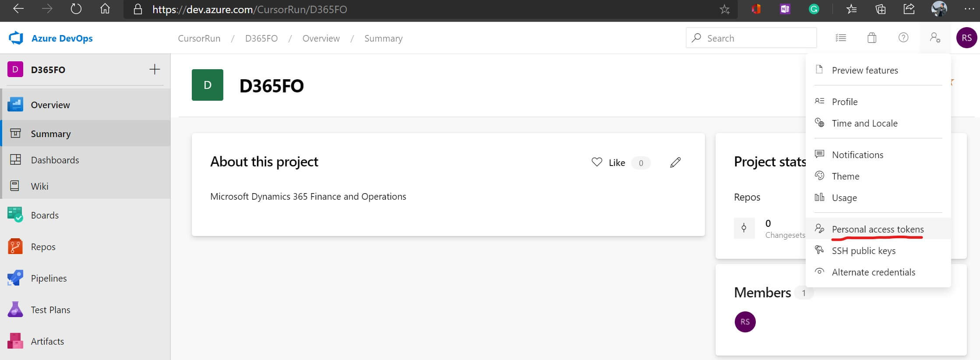Open SSH public keys menu item
This screenshot has height=360, width=980.
[x=878, y=251]
